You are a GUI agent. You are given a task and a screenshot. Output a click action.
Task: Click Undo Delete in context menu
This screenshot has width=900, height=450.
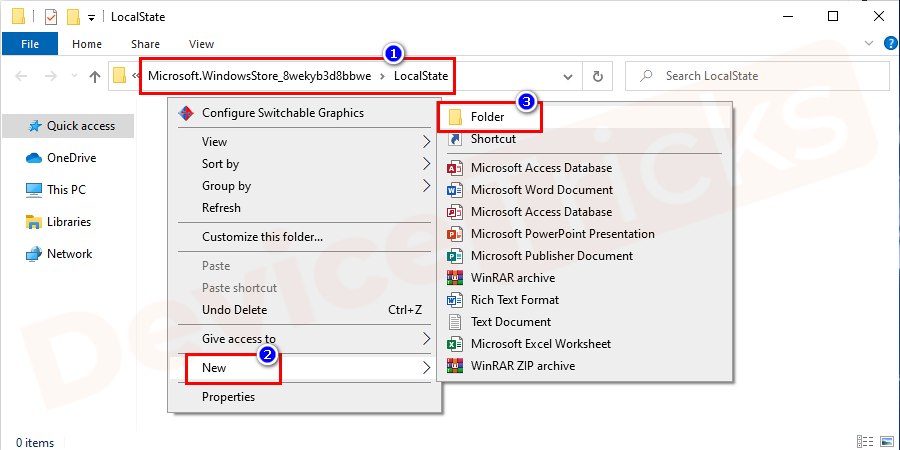click(234, 310)
